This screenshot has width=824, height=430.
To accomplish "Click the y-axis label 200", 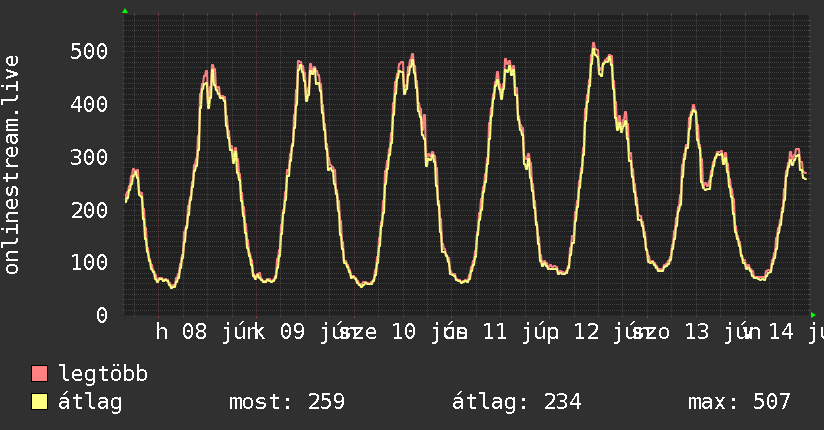I will (x=89, y=210).
